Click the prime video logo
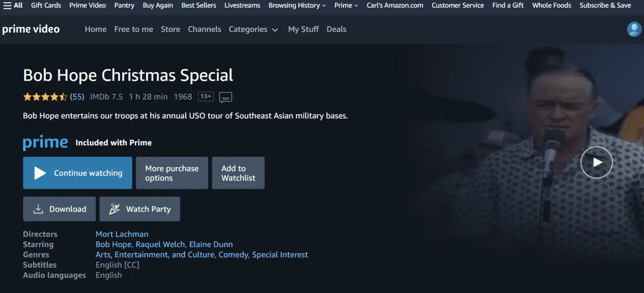644x293 pixels. coord(31,29)
